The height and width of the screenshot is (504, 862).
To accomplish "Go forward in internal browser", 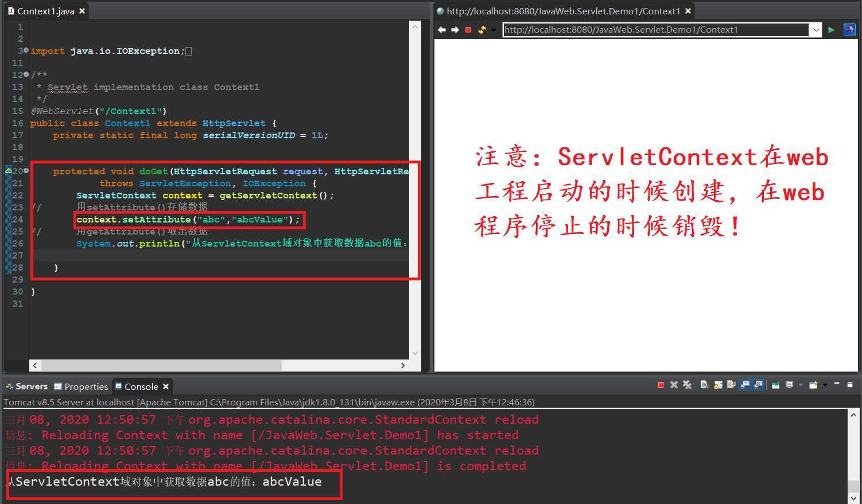I will (x=455, y=30).
